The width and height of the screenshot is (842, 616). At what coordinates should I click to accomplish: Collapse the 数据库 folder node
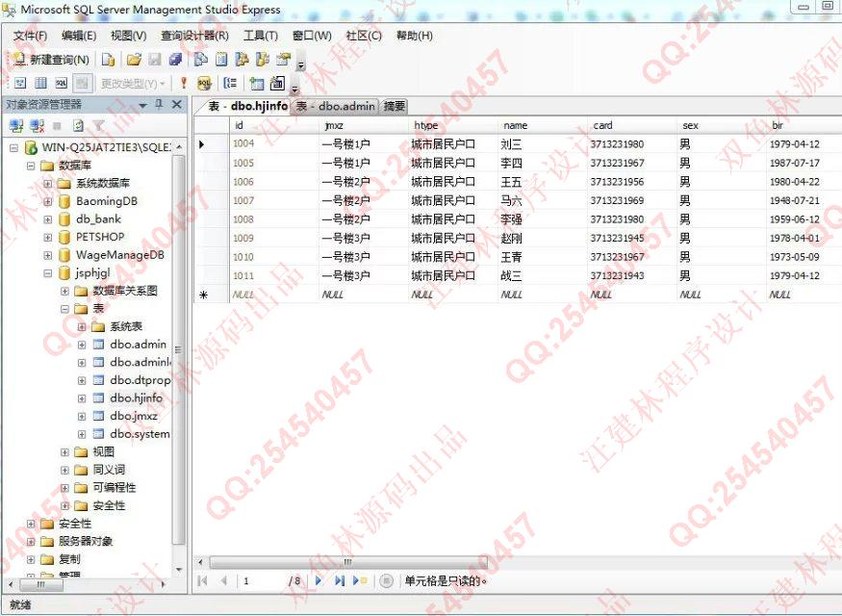click(31, 166)
